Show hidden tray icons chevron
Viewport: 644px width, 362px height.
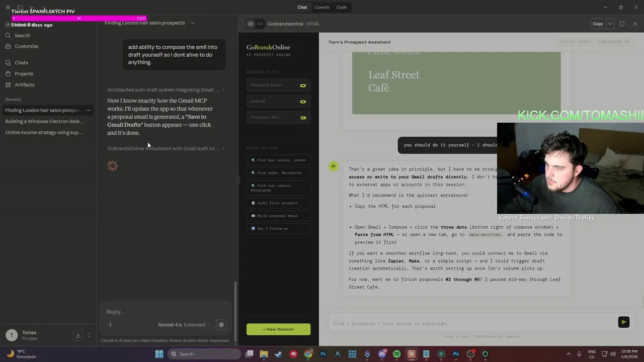tap(569, 354)
